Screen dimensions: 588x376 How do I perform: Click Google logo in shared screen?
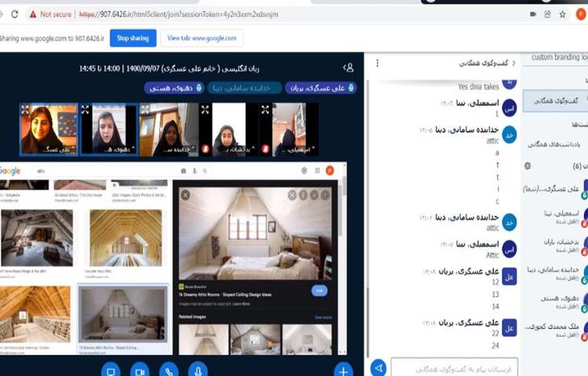[10, 171]
